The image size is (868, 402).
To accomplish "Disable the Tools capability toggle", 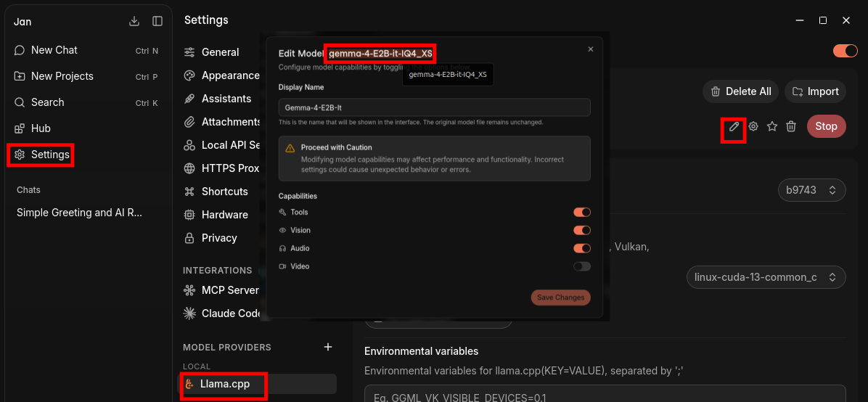I will click(582, 213).
